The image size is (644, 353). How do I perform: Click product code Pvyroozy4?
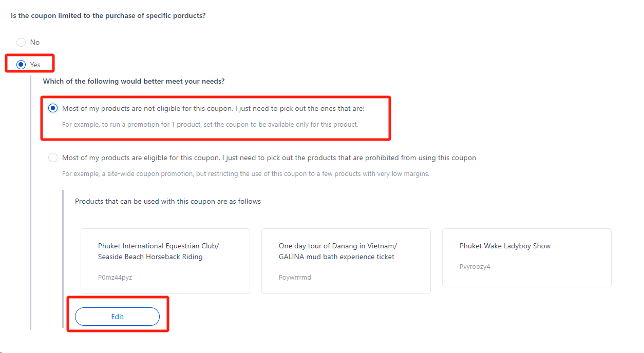click(x=475, y=267)
